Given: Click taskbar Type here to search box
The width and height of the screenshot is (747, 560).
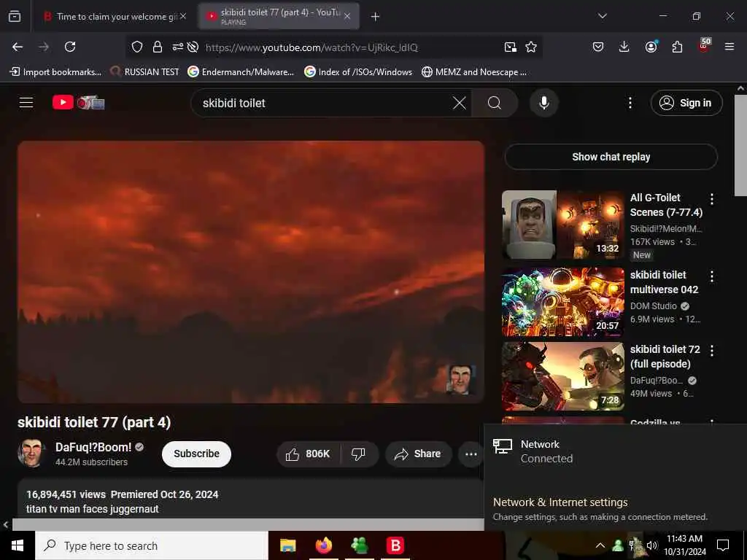Looking at the screenshot, I should [152, 545].
